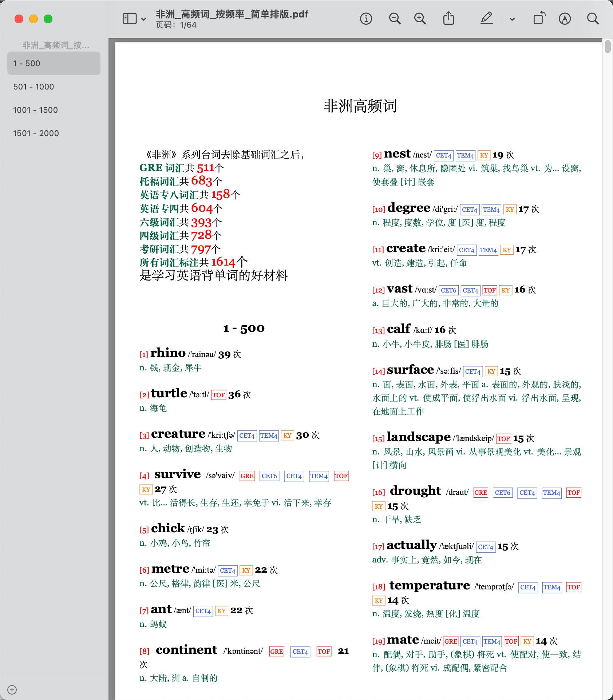Open the Share menu icon
Screen dimensions: 613x700
pyautogui.click(x=448, y=18)
